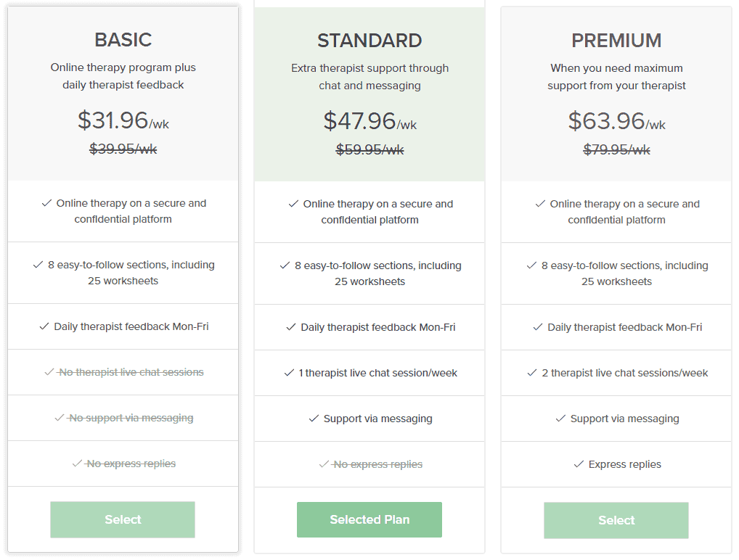This screenshot has height=560, width=739.
Task: Click the $63.96/wk Premium price
Action: [616, 121]
